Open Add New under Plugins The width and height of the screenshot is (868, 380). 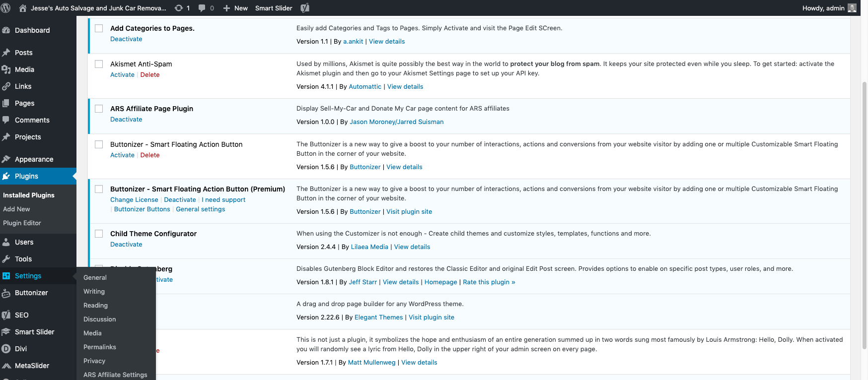[16, 209]
